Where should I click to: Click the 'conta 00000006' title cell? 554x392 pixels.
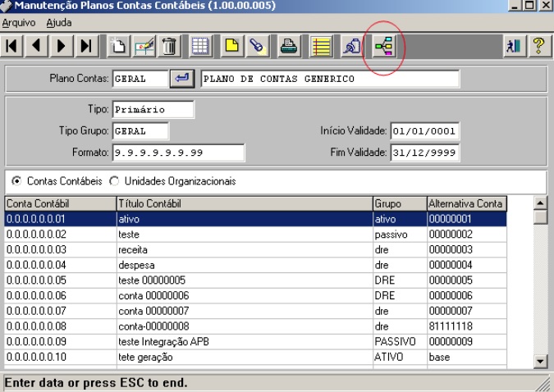[x=245, y=295]
